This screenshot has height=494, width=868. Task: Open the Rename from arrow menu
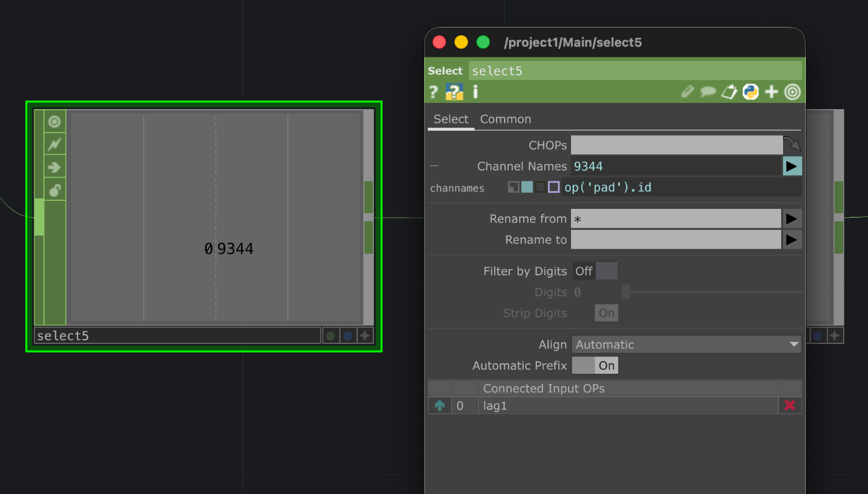(792, 219)
